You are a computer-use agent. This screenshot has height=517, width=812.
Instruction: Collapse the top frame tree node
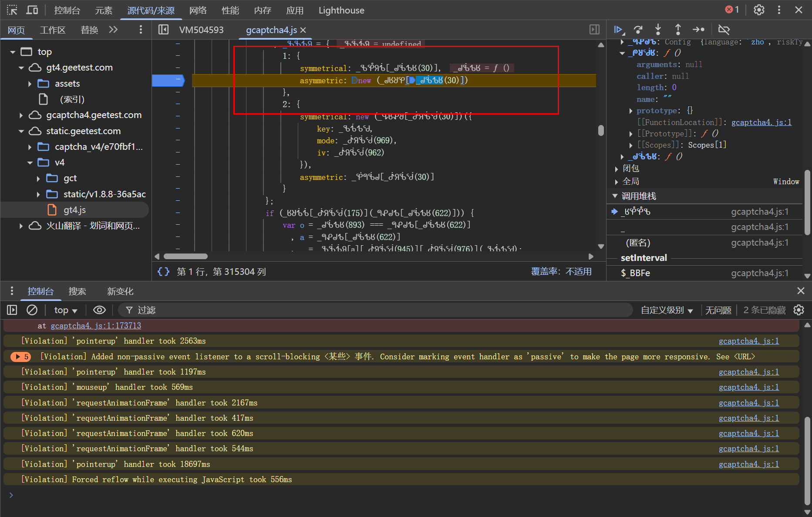pyautogui.click(x=13, y=52)
